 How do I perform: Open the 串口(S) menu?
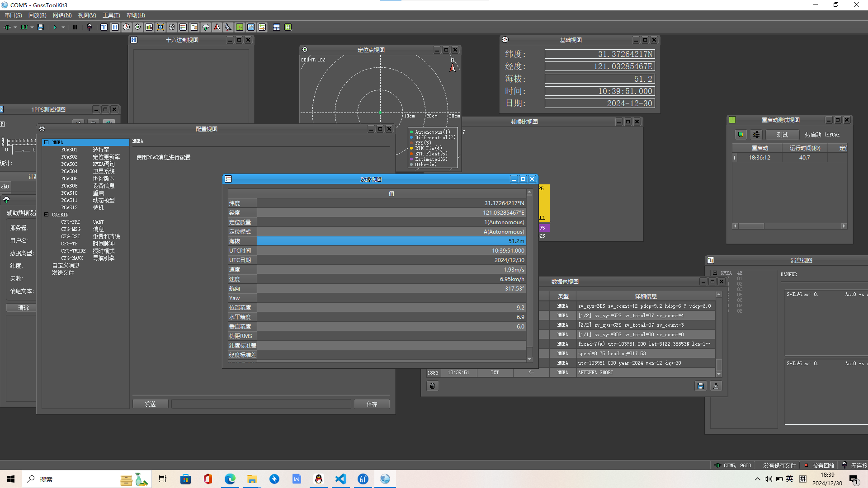13,15
